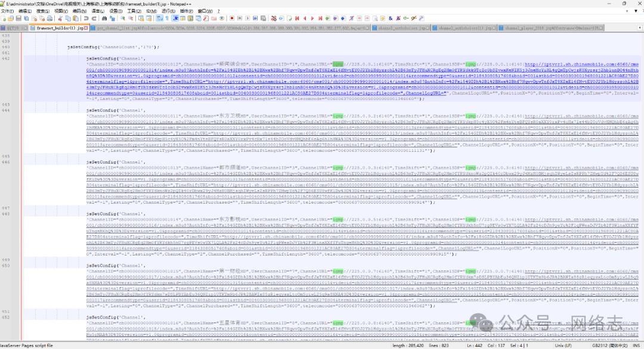Click the "length : 285,420" status entry

point(408,345)
